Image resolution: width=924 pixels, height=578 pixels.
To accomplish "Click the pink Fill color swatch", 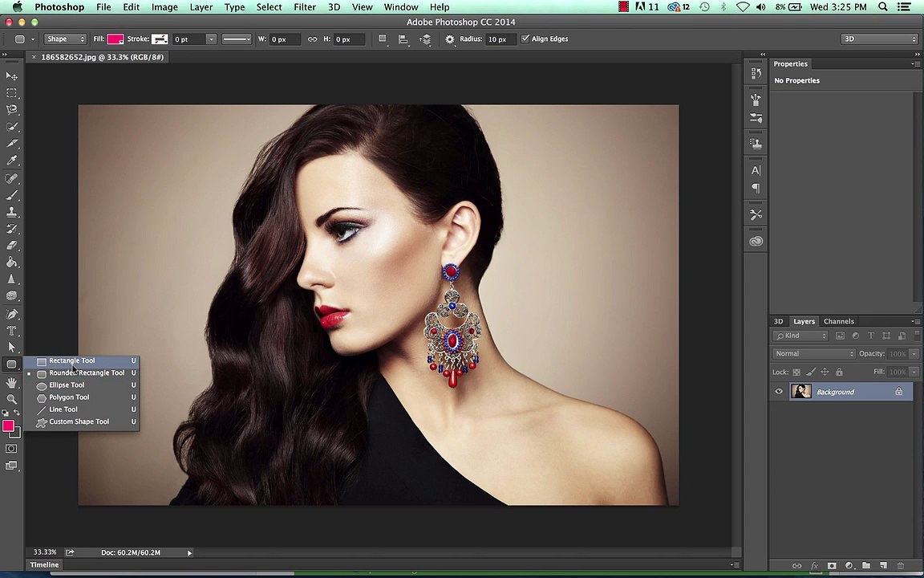I will click(115, 39).
